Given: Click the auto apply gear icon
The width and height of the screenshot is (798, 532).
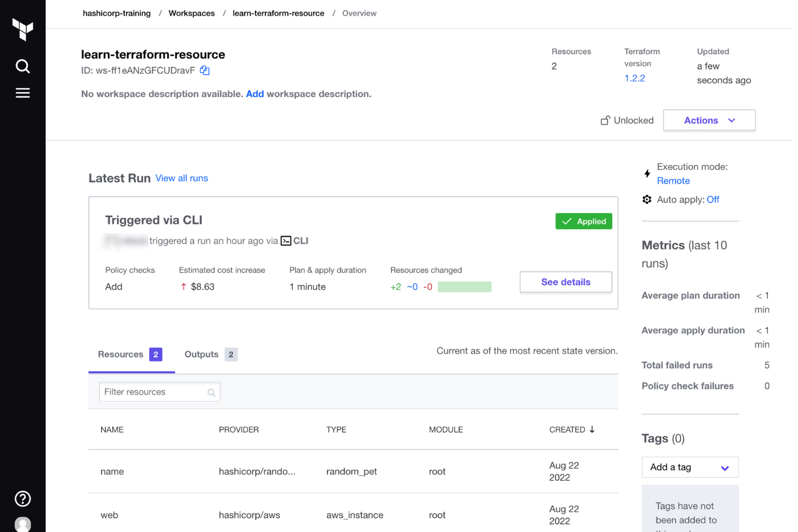Looking at the screenshot, I should pos(646,199).
